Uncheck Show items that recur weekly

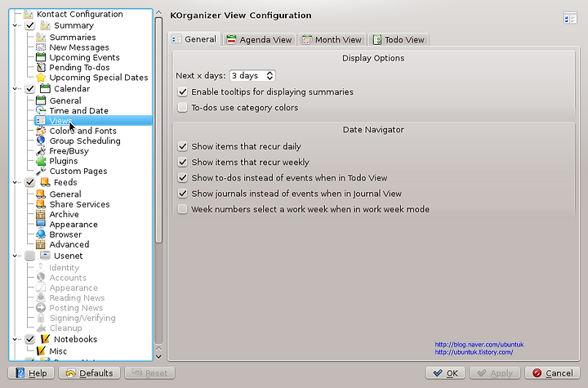click(x=183, y=162)
